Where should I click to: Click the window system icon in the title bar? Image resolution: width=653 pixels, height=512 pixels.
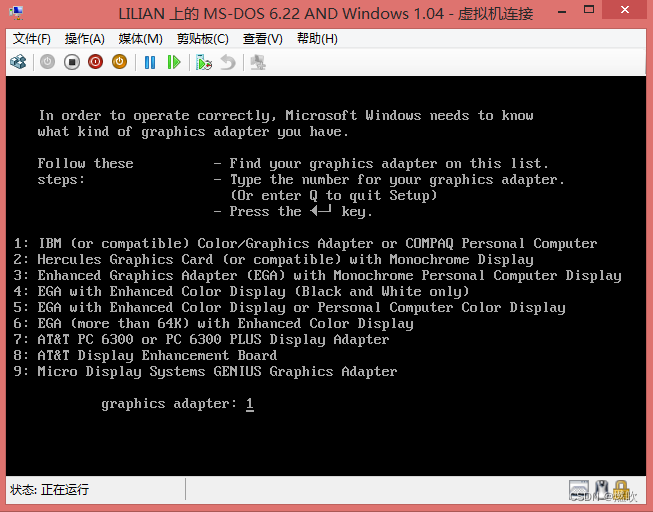[x=17, y=13]
